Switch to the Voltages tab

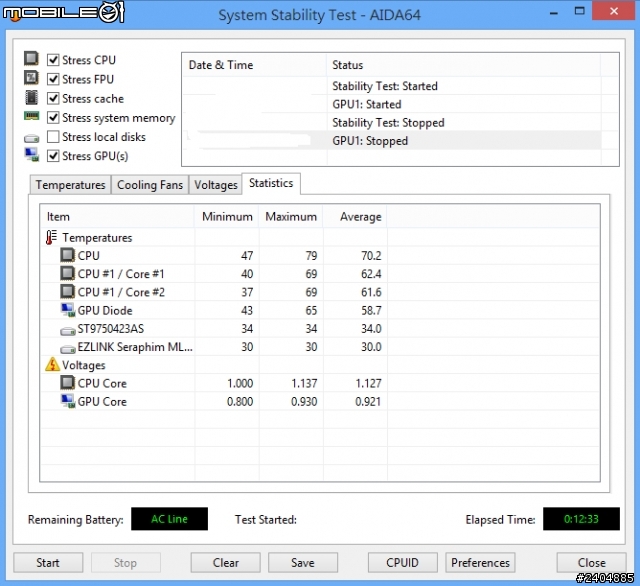tap(216, 185)
